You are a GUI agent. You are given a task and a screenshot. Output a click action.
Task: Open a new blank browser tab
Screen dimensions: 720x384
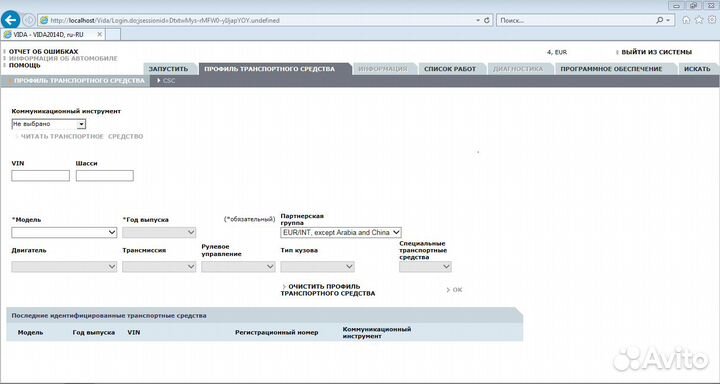point(113,34)
